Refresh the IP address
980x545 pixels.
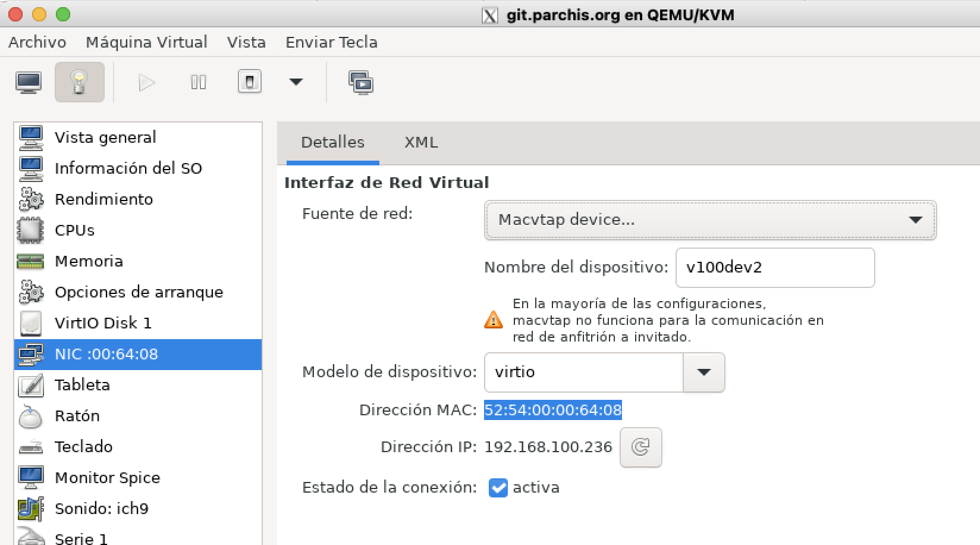click(x=640, y=447)
